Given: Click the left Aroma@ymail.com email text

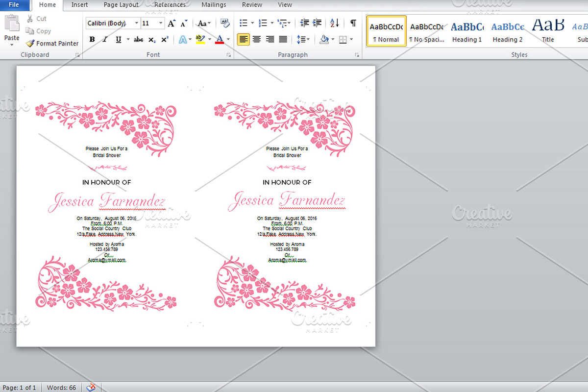Looking at the screenshot, I should (x=106, y=260).
